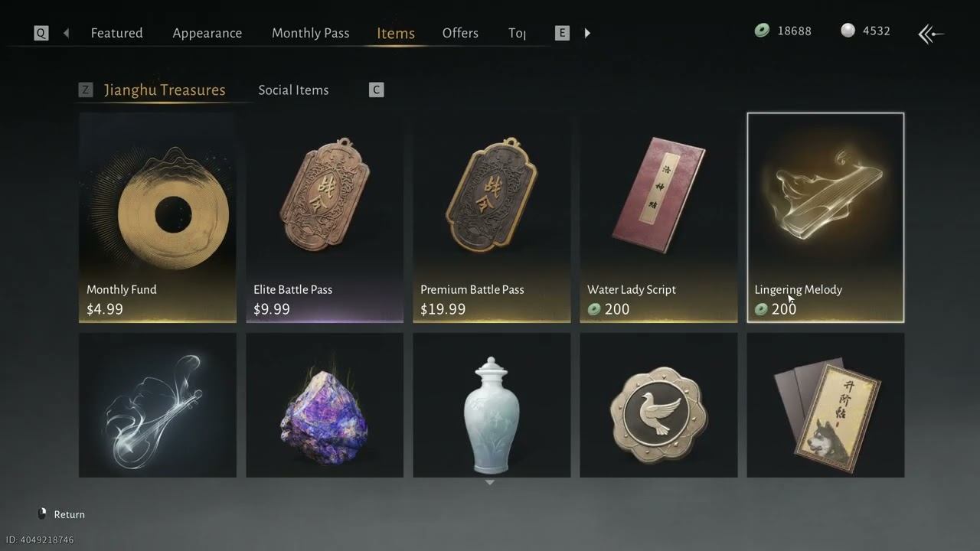The image size is (980, 551).
Task: Click the mouse Return icon
Action: [x=42, y=514]
